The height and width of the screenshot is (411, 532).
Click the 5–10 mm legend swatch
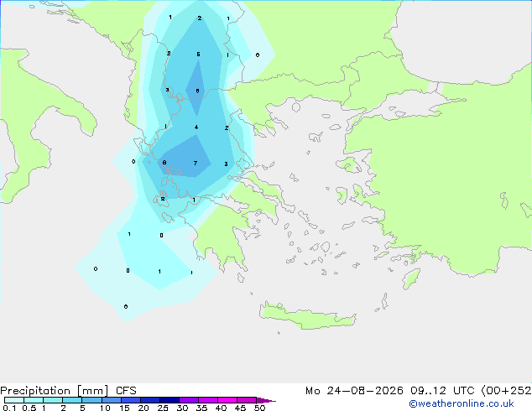tap(91, 400)
